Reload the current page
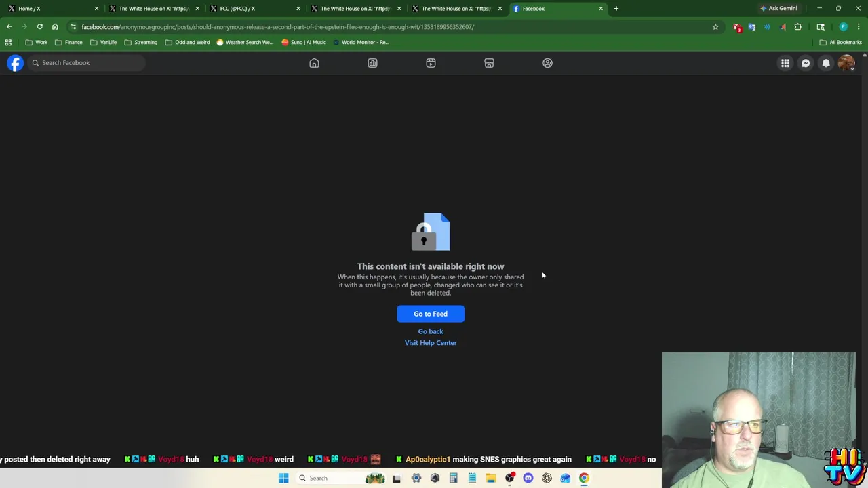Viewport: 868px width, 488px height. (39, 27)
